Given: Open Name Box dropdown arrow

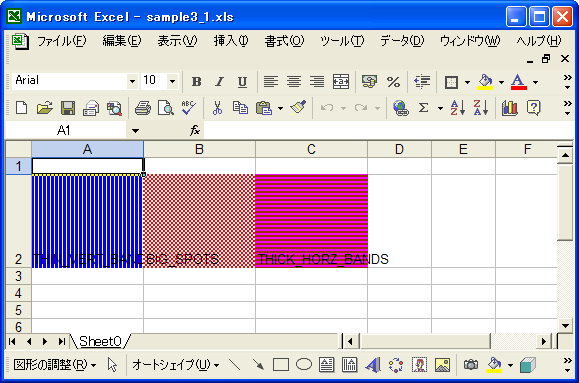Looking at the screenshot, I should [135, 130].
